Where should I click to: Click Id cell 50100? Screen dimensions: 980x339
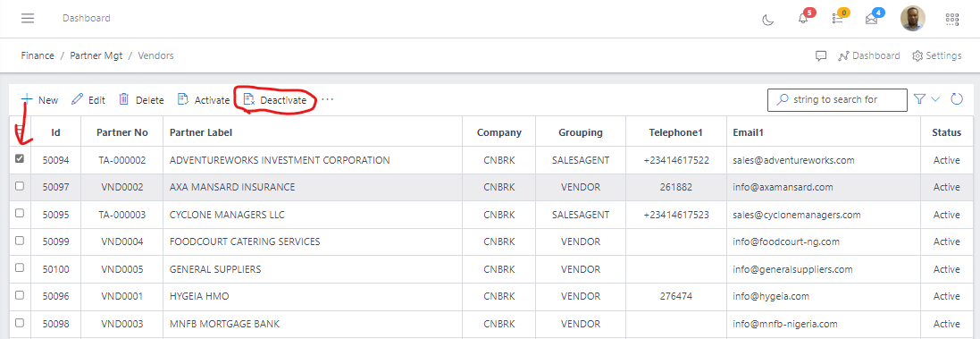tap(55, 269)
